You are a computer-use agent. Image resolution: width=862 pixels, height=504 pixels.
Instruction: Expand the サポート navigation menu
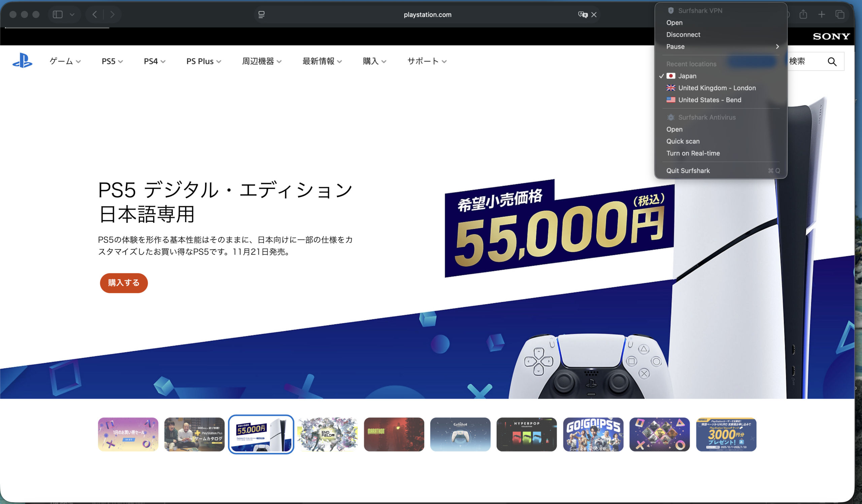coord(427,61)
